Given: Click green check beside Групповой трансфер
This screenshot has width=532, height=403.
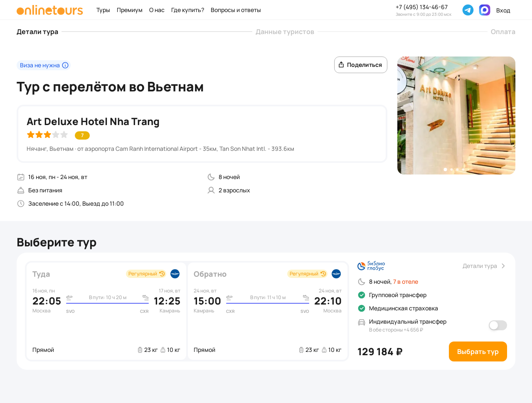Looking at the screenshot, I should 362,295.
